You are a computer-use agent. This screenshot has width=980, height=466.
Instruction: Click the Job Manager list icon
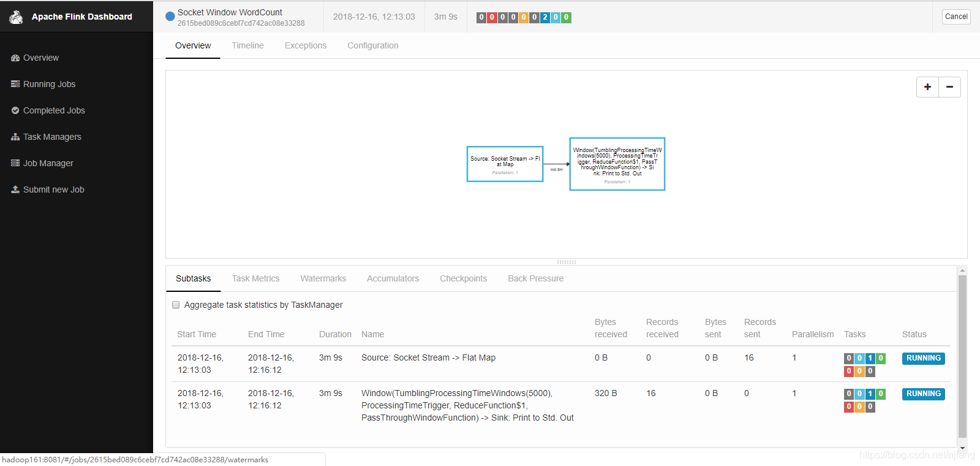(15, 163)
